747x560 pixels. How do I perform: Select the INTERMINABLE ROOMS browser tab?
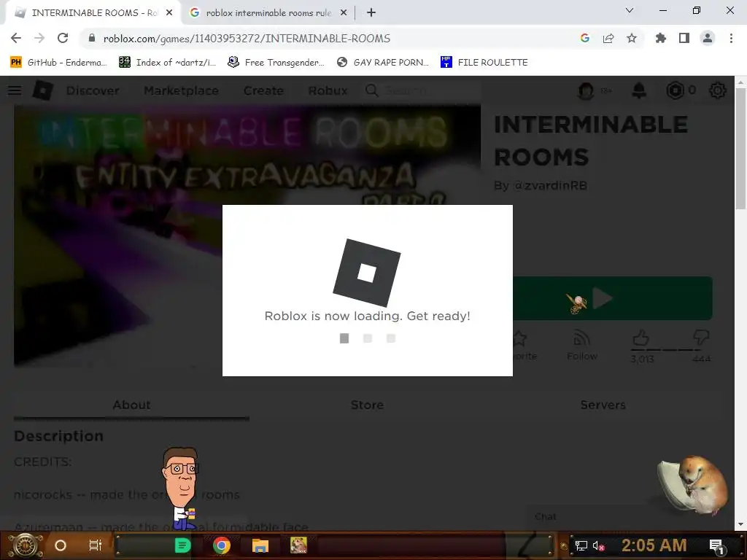[x=93, y=12]
